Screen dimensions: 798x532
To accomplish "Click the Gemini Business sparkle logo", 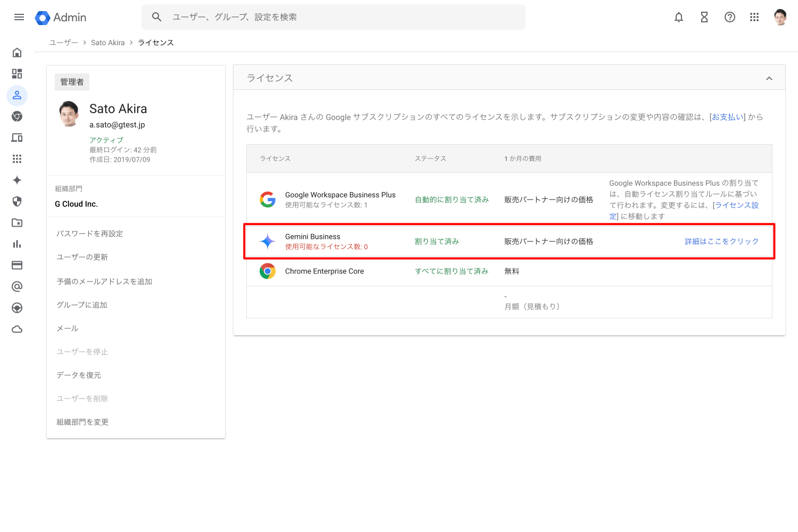I will (x=268, y=242).
